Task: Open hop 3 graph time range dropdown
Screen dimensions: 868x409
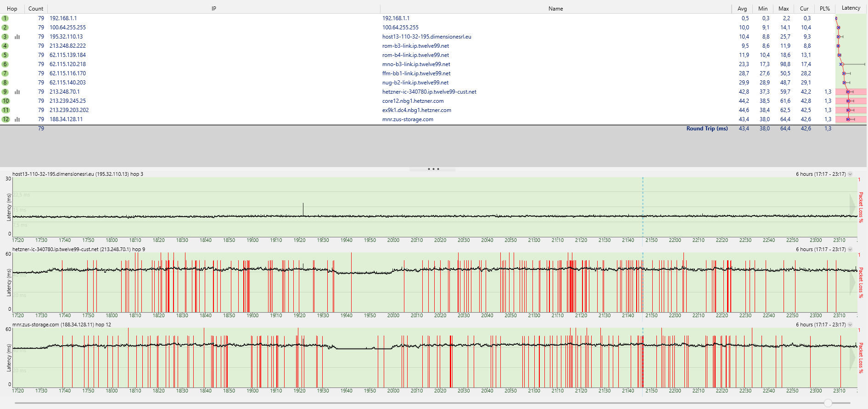Action: (x=850, y=174)
